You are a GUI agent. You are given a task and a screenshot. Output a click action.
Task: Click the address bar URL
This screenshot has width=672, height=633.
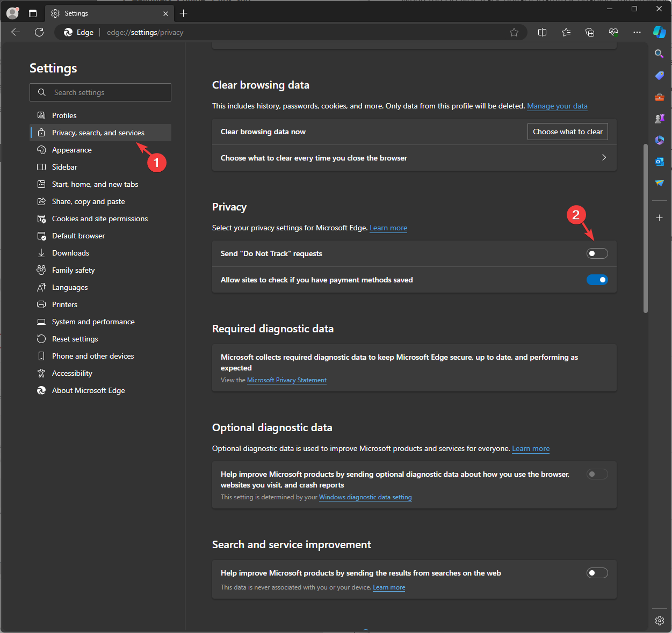pos(145,32)
